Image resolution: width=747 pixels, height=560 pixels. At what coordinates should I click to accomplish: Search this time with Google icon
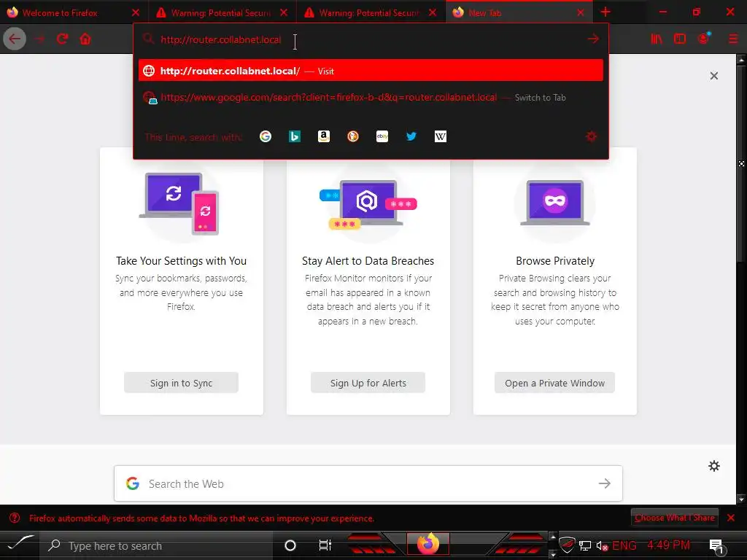coord(266,136)
